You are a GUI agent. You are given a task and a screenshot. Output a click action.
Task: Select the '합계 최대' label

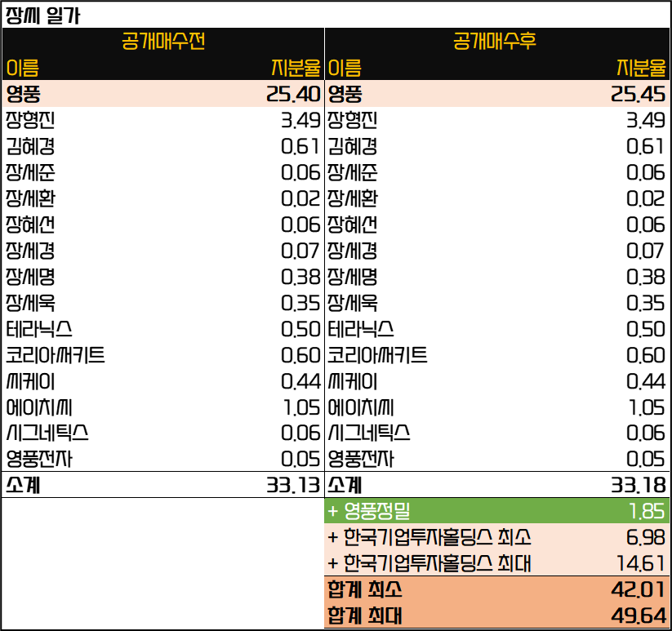(x=365, y=615)
